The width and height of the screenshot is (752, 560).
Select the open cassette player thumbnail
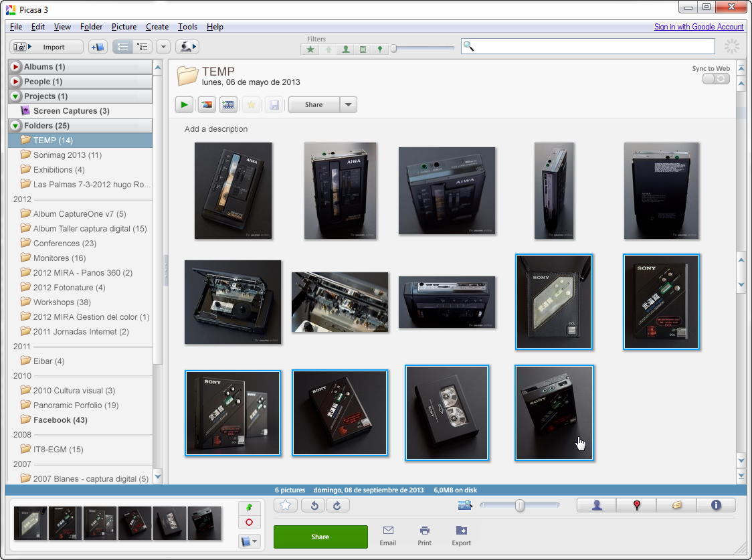[233, 302]
